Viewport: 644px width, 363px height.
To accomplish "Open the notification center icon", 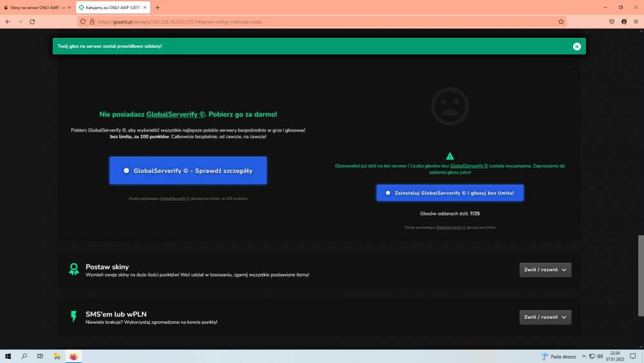I will [x=633, y=357].
